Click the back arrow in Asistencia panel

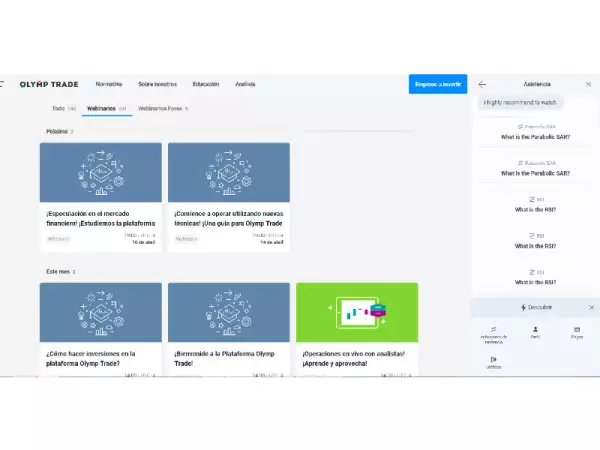tap(483, 84)
